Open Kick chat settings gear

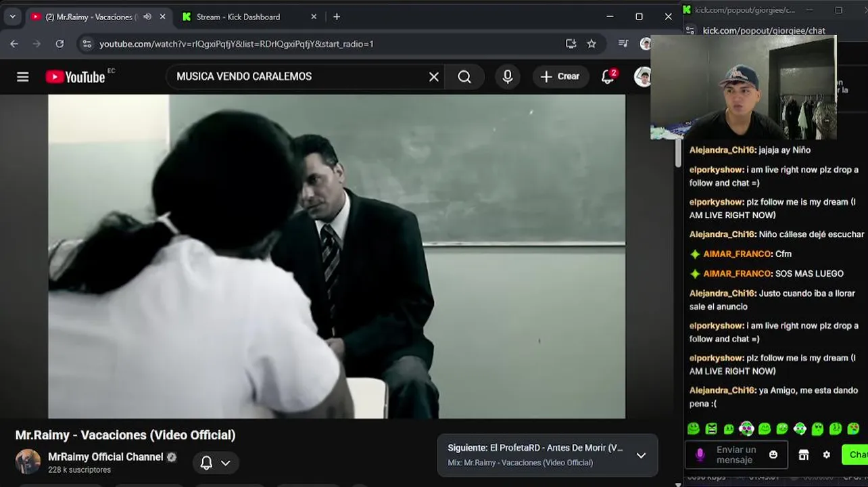point(826,455)
